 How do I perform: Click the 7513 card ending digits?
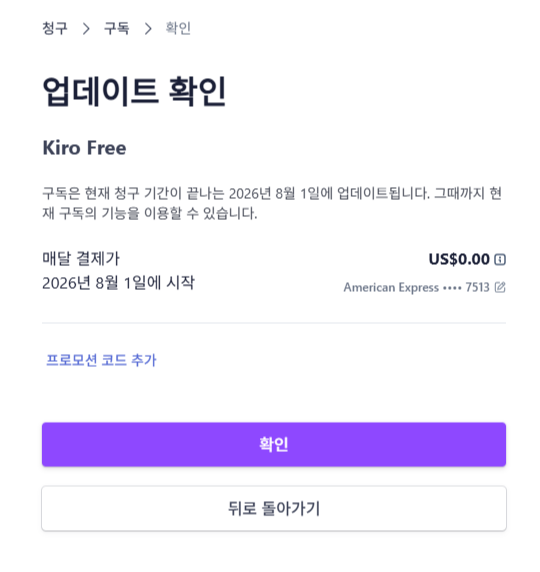click(478, 287)
